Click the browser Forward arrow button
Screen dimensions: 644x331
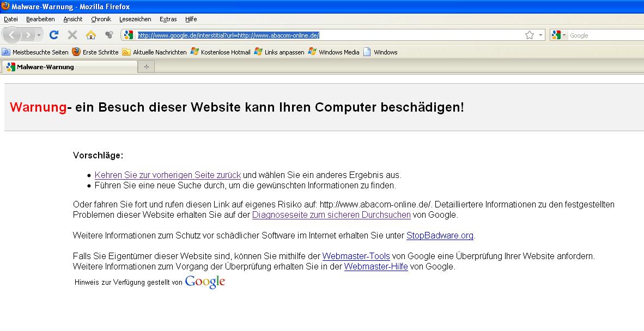[x=28, y=35]
